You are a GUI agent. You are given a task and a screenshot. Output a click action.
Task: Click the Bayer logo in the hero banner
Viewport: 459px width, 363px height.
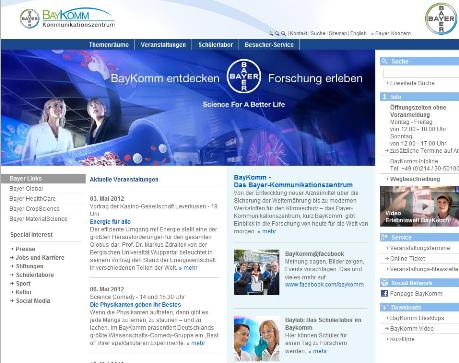(244, 76)
